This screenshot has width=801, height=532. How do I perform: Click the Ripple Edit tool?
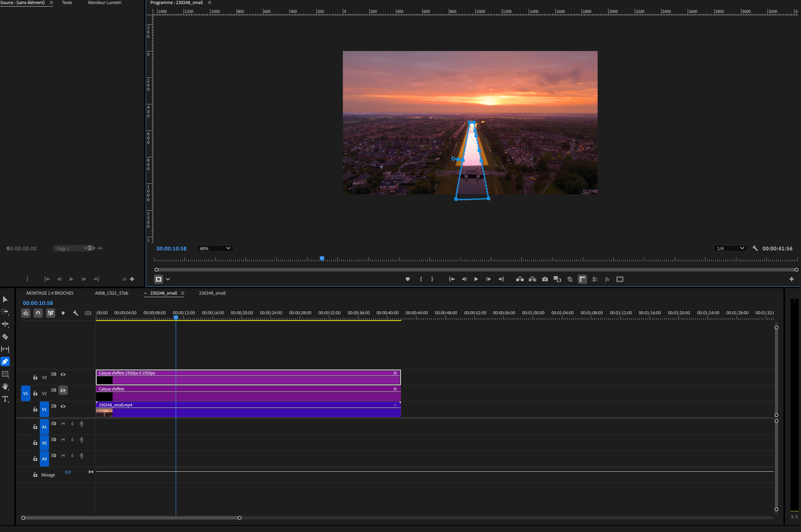(x=5, y=324)
